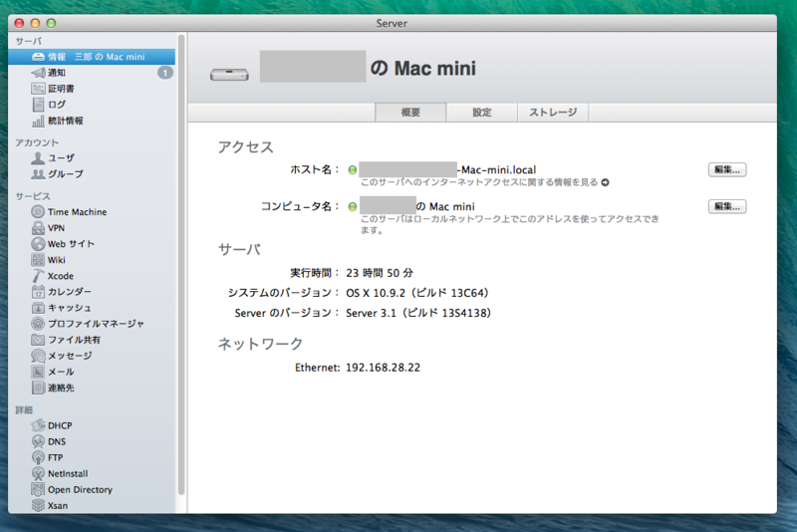The image size is (797, 532).
Task: Open the メール mail stamp icon
Action: click(x=38, y=372)
